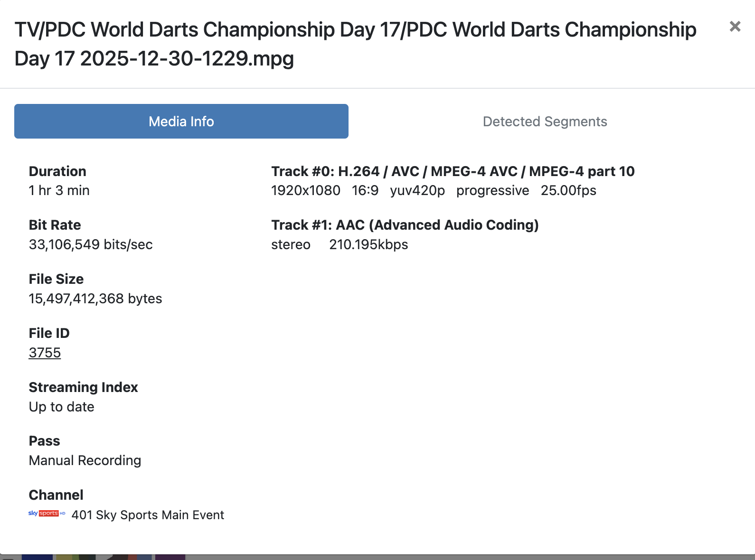Click the 210.195kbps audio bitrate value
The width and height of the screenshot is (755, 560).
pyautogui.click(x=368, y=244)
